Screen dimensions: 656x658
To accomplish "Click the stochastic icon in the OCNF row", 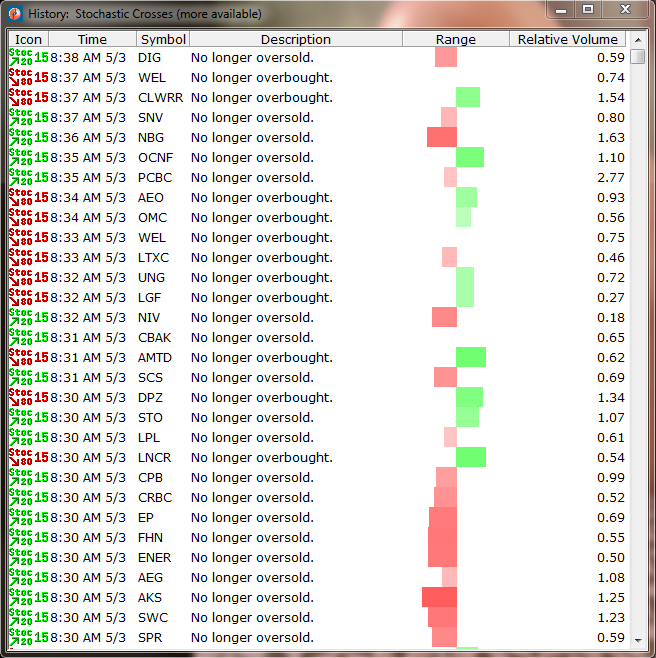I will coord(28,157).
